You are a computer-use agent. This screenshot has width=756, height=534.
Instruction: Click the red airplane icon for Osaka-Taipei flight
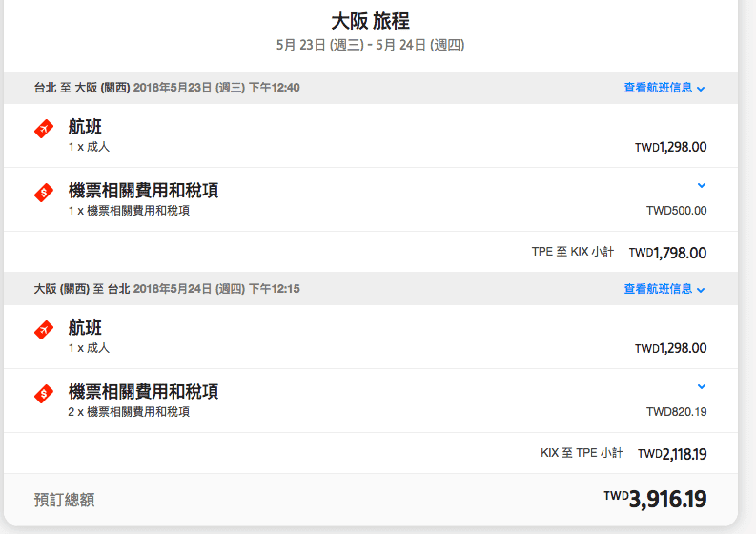44,330
